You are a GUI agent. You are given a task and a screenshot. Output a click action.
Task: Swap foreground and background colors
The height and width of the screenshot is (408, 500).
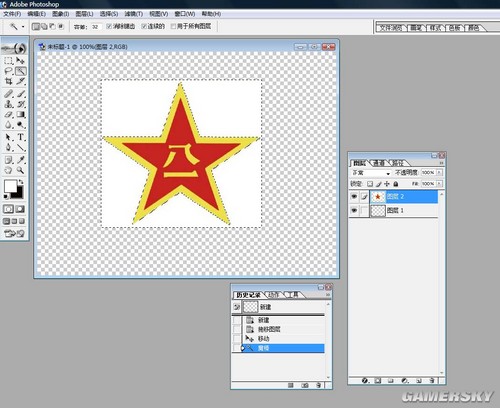point(21,182)
